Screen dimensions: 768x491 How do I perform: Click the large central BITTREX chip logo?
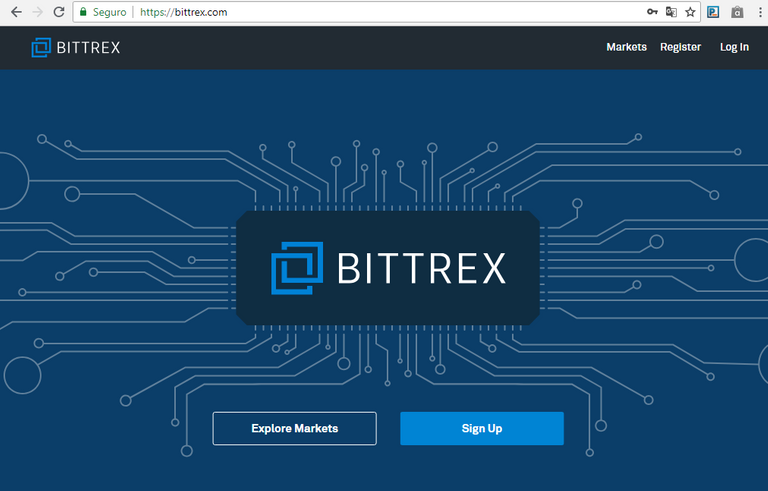[388, 268]
